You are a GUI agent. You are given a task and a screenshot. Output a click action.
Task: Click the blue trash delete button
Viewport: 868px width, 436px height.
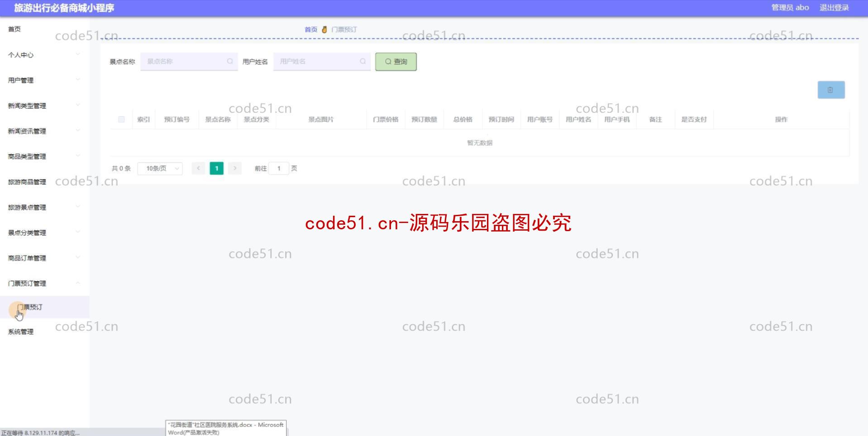(x=831, y=90)
